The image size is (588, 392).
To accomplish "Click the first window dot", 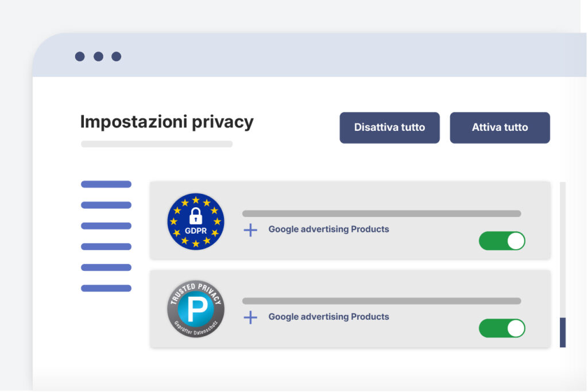I will (x=80, y=57).
